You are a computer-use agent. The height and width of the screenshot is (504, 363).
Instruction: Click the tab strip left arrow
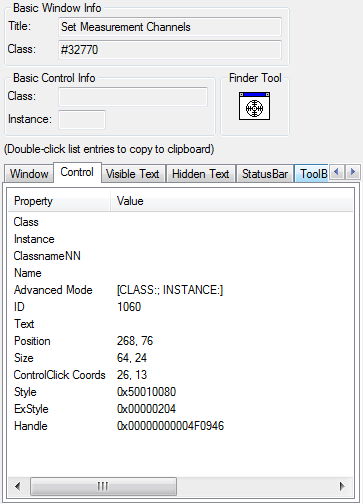(337, 172)
